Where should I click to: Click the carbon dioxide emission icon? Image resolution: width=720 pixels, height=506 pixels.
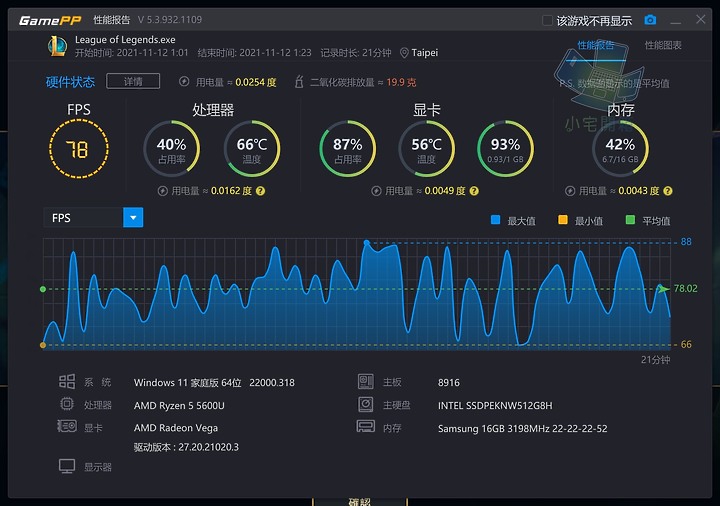click(x=299, y=82)
